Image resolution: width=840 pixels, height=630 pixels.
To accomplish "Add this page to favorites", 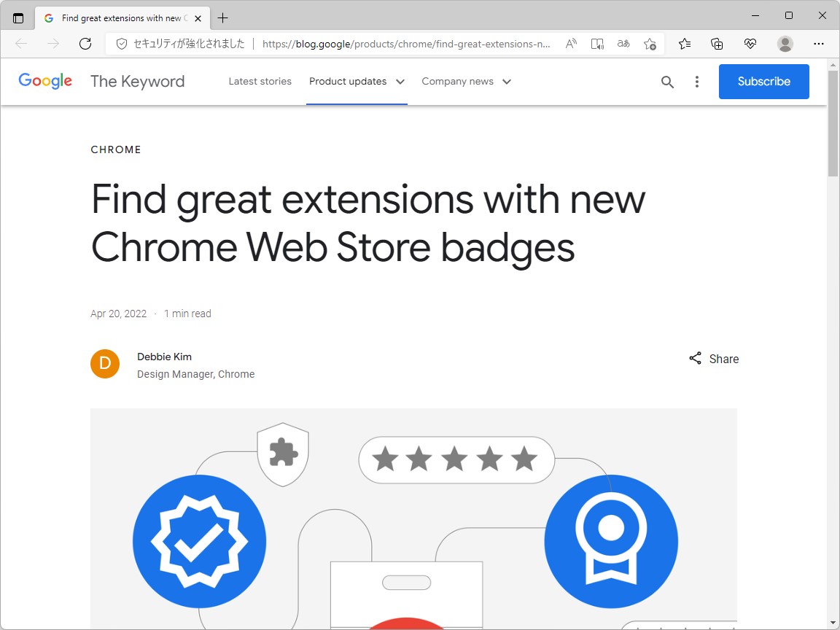I will (x=650, y=44).
